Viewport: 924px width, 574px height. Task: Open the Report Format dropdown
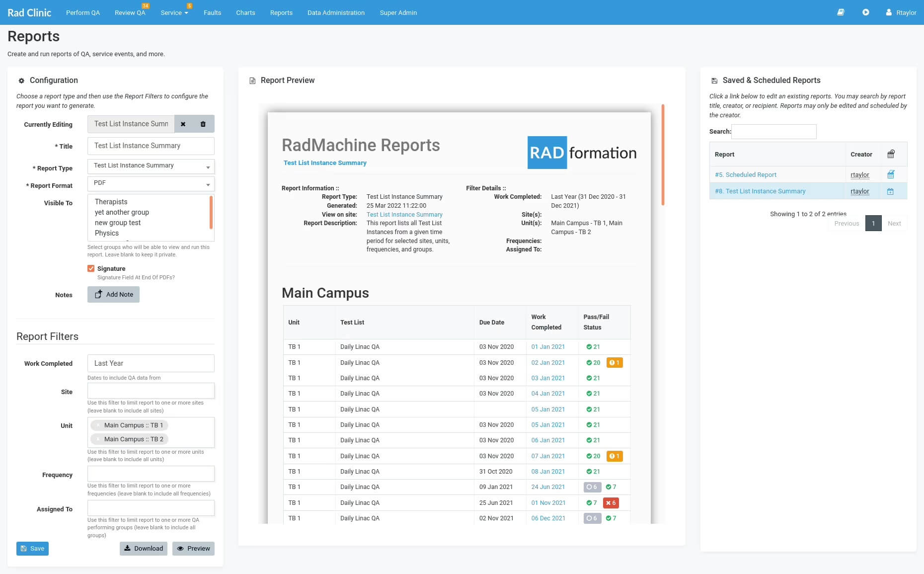(151, 183)
